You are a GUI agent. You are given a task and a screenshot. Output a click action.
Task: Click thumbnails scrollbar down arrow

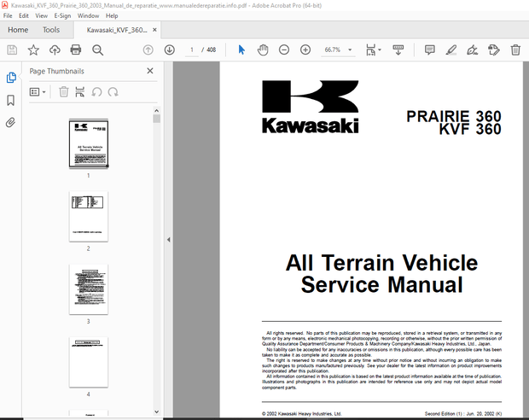[x=156, y=411]
